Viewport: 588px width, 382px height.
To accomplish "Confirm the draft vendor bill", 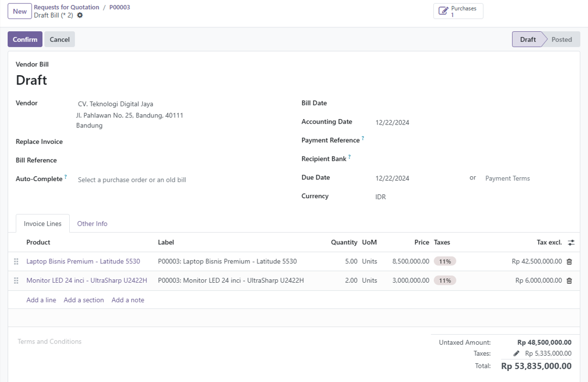I will click(x=25, y=40).
